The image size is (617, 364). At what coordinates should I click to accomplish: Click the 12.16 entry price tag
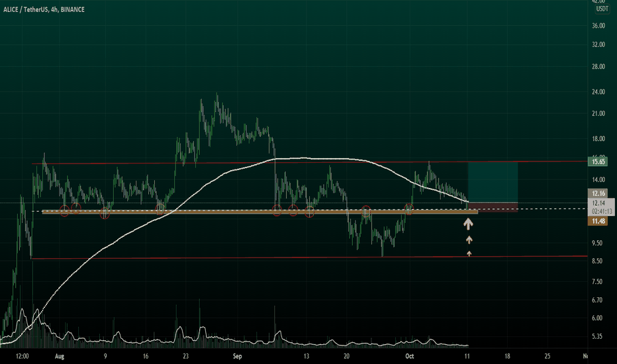click(598, 193)
